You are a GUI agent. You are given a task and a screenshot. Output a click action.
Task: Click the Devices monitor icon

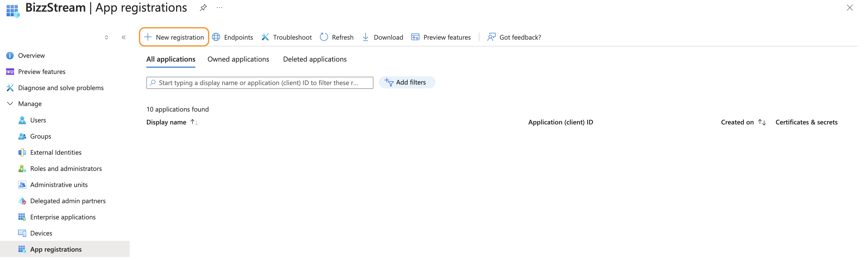pos(22,234)
